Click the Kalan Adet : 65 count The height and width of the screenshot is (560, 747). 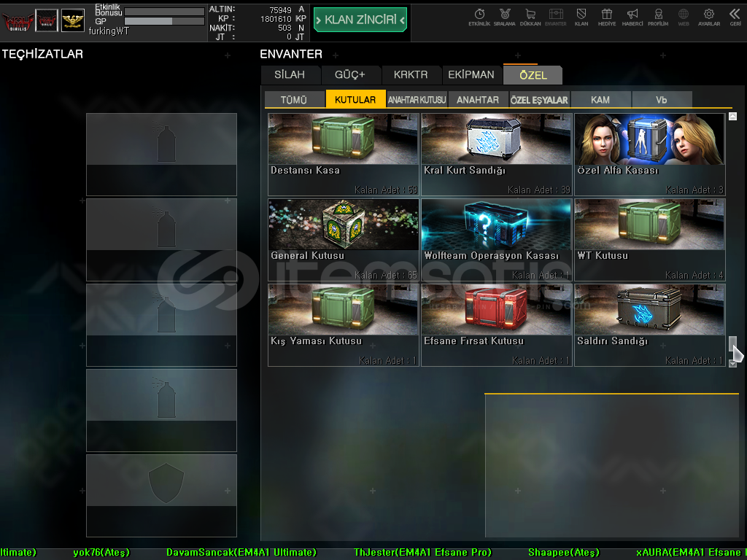tap(385, 275)
